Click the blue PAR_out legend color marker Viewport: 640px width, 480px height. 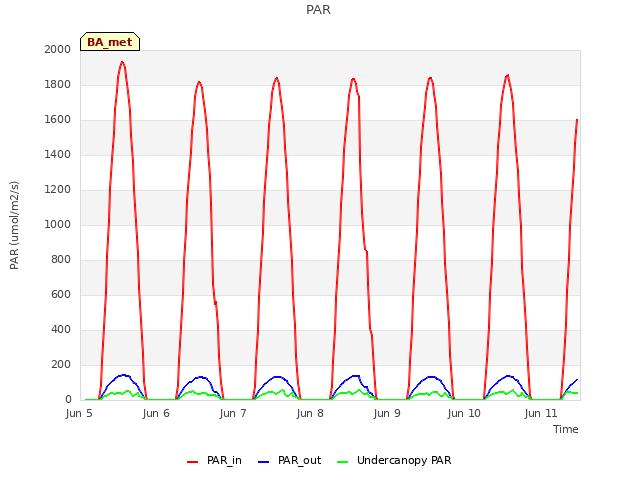coord(264,462)
